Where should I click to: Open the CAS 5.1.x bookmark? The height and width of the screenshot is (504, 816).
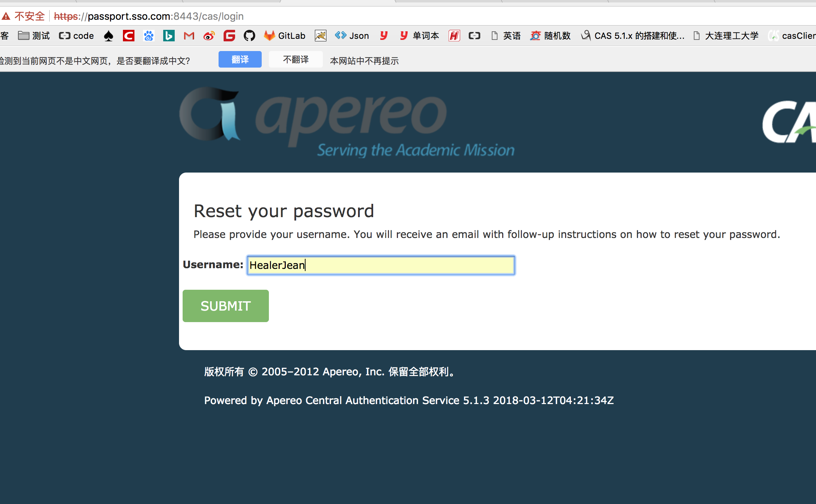[x=633, y=36]
